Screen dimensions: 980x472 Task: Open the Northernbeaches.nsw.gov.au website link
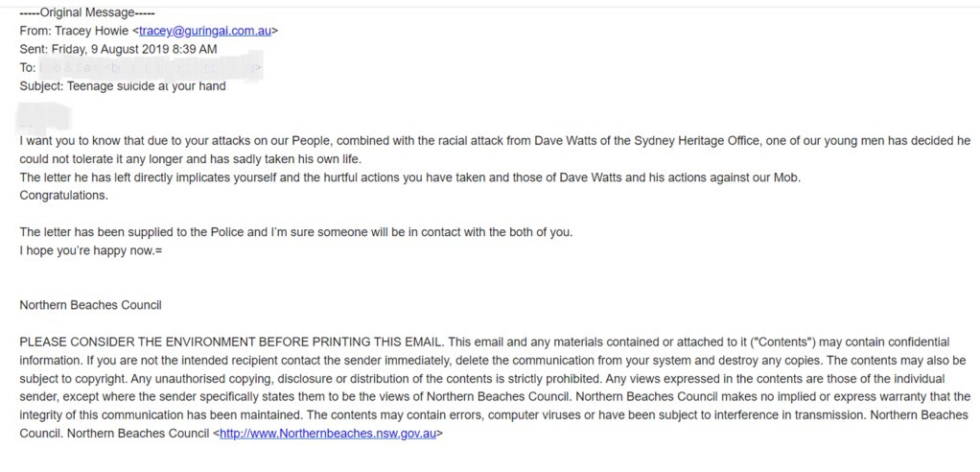point(328,434)
